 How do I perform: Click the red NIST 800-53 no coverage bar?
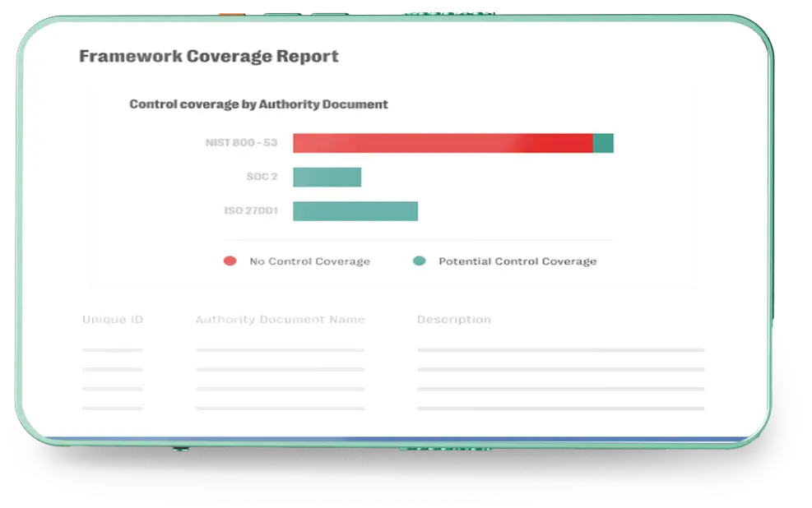pyautogui.click(x=443, y=143)
